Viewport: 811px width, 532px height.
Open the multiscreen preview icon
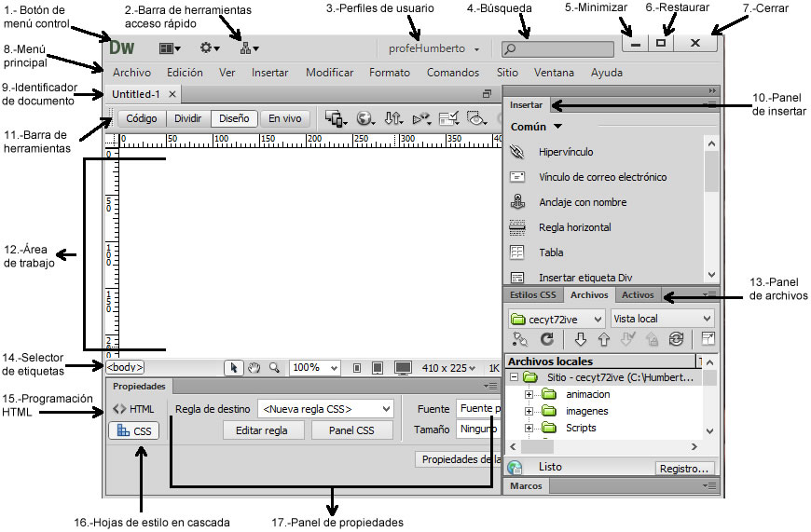[x=334, y=118]
